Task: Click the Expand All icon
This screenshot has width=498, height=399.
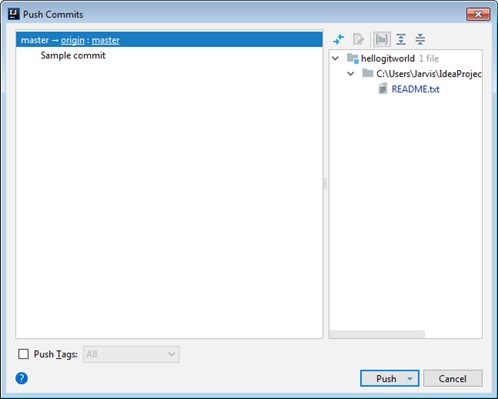Action: pyautogui.click(x=401, y=39)
